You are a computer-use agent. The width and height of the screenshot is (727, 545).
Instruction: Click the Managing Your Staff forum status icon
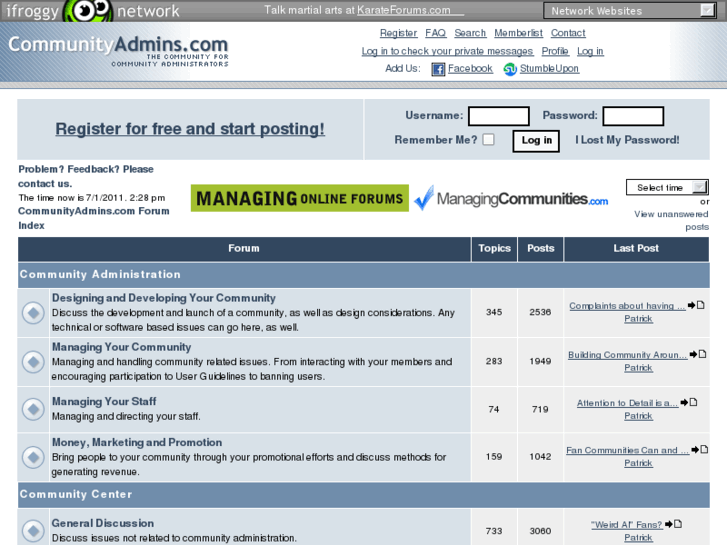coord(33,409)
